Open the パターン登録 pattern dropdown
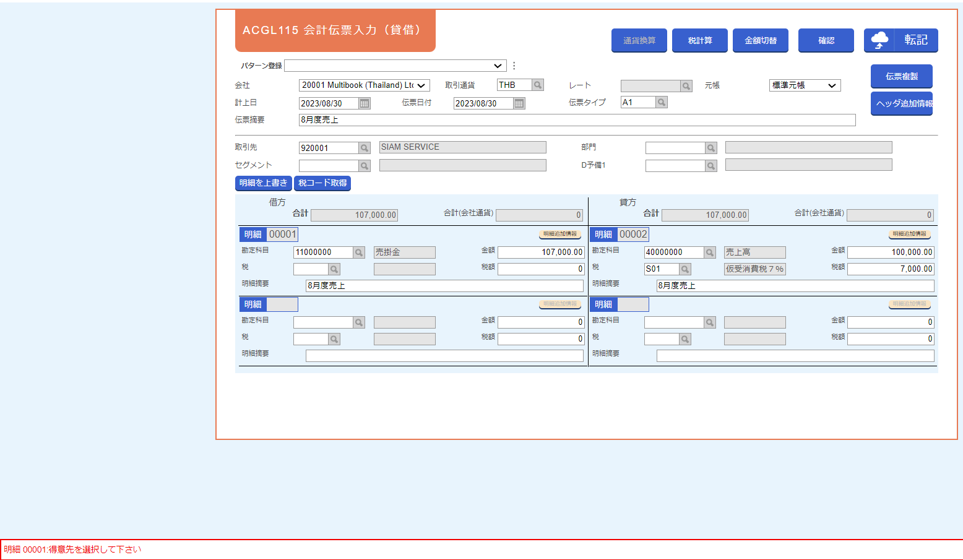The width and height of the screenshot is (963, 560). (395, 66)
